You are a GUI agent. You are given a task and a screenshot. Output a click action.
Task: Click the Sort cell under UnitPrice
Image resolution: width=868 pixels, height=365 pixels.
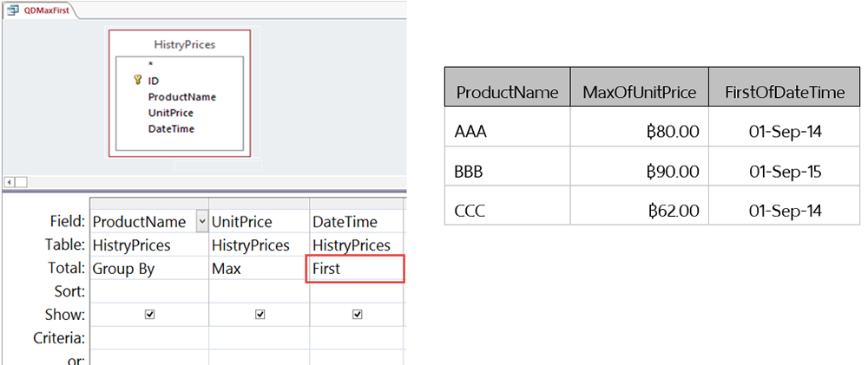[260, 292]
